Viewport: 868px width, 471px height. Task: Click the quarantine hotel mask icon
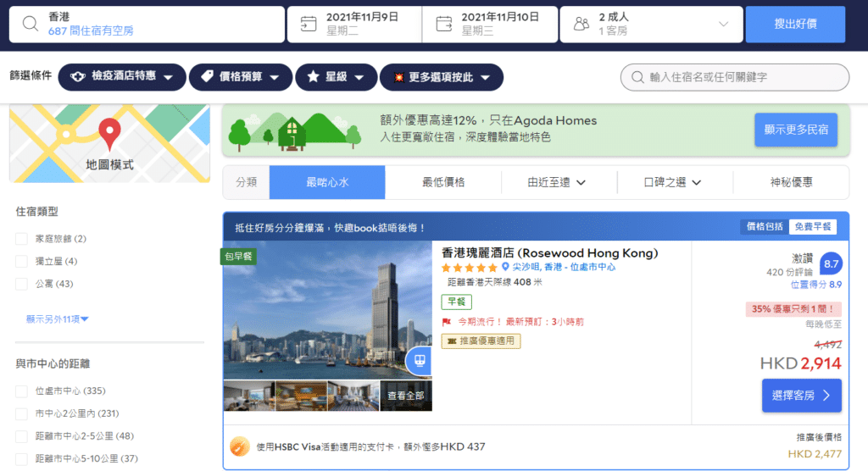78,77
